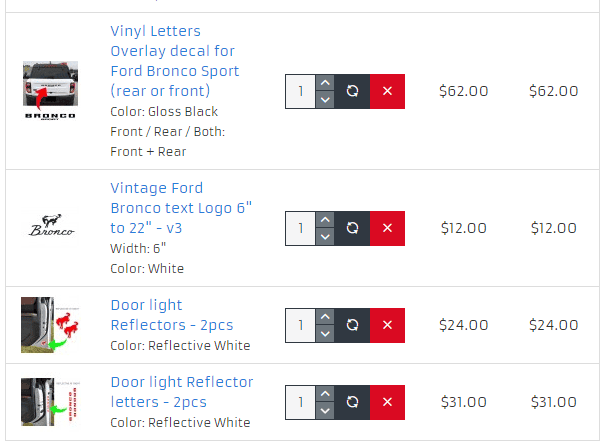Screen dimensions: 600x444
Task: Edit quantity field for Door light Reflectors
Action: tap(300, 325)
